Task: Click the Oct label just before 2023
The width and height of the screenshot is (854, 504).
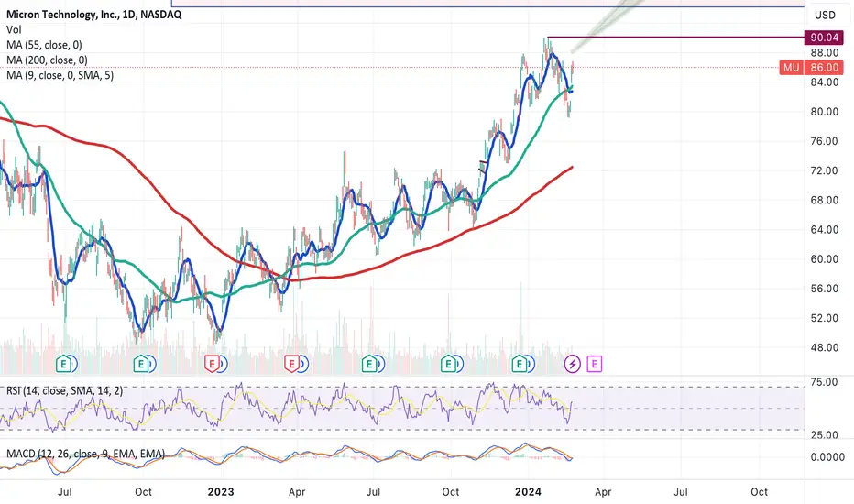Action: click(x=143, y=492)
